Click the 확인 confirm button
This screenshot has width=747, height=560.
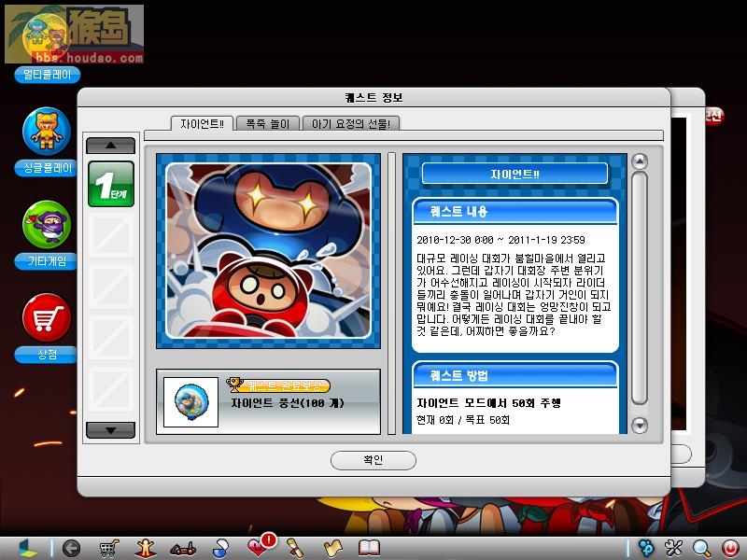(373, 460)
